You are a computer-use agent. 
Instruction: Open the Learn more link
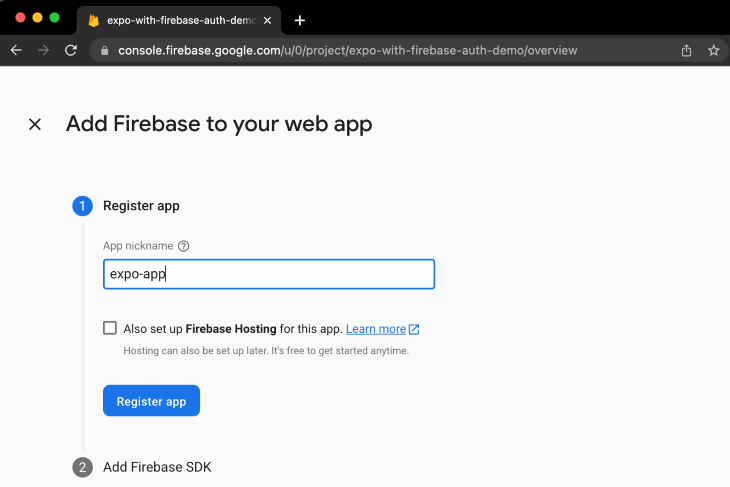click(375, 329)
